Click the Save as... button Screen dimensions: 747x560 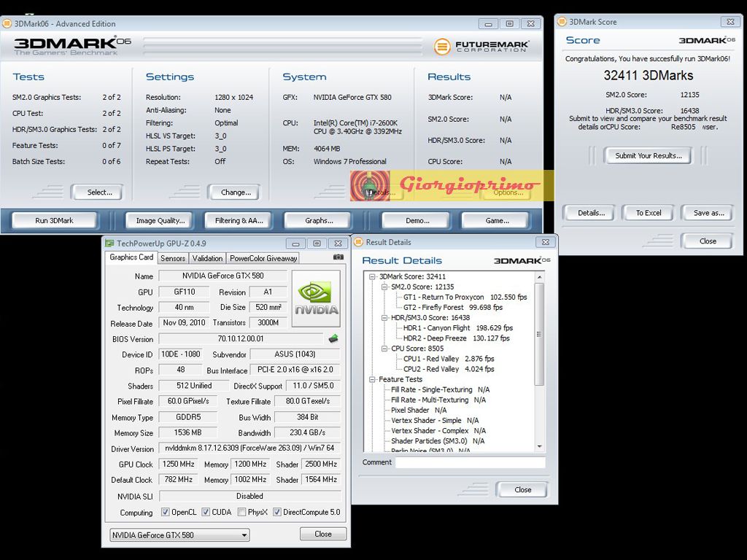coord(708,213)
